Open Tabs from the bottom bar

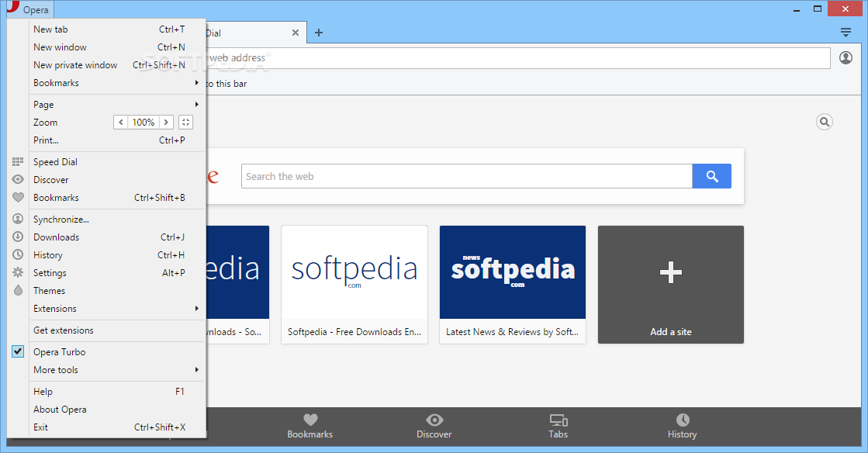[x=558, y=426]
